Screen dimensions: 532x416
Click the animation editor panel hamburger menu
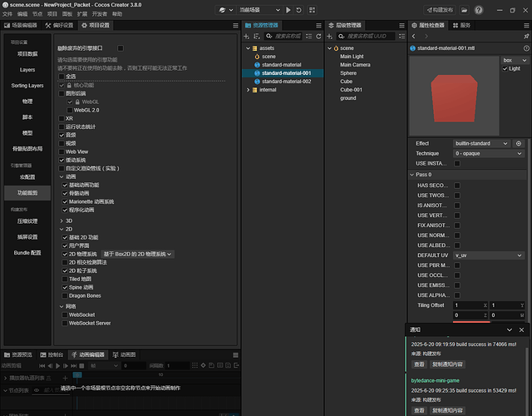pos(235,355)
